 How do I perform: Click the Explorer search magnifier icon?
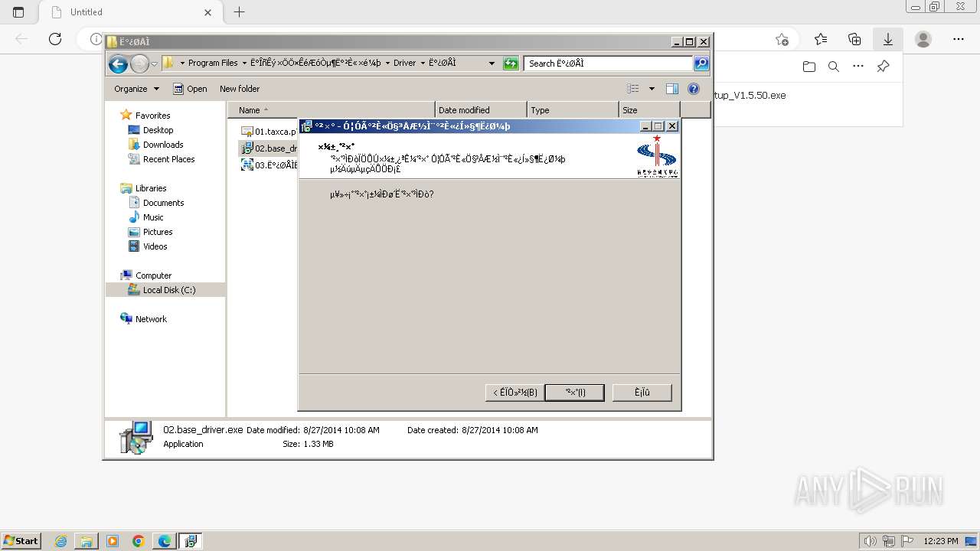[701, 64]
